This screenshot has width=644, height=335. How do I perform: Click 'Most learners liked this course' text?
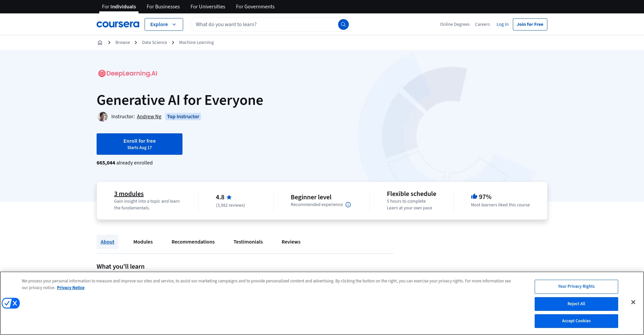[x=500, y=205]
